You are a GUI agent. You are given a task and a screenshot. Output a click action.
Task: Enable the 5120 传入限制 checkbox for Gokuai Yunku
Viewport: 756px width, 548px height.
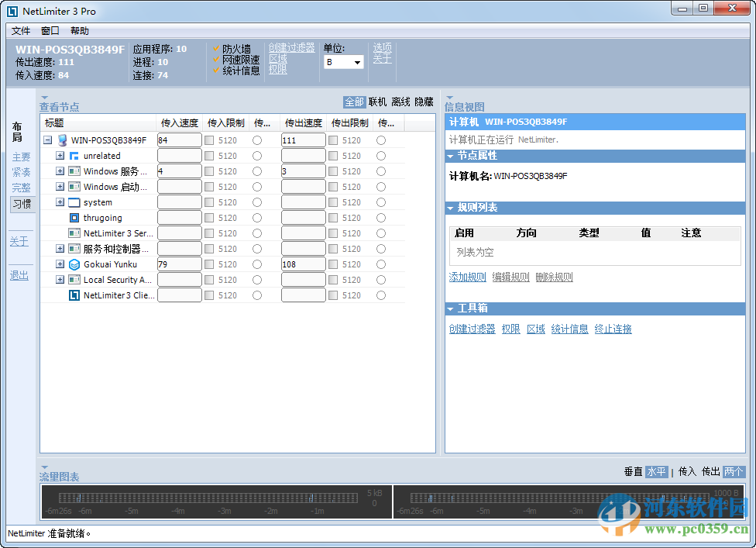(x=208, y=264)
